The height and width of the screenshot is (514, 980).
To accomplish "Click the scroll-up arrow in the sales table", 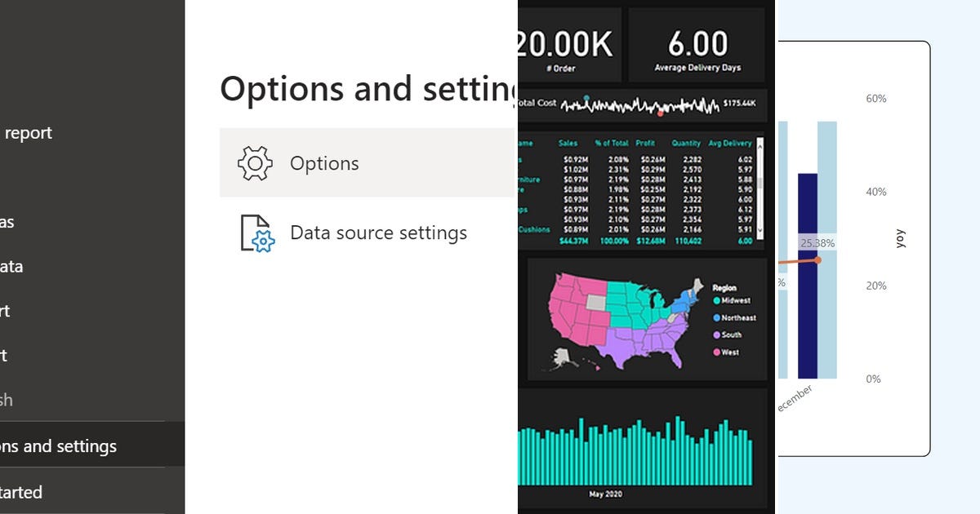I will point(759,148).
